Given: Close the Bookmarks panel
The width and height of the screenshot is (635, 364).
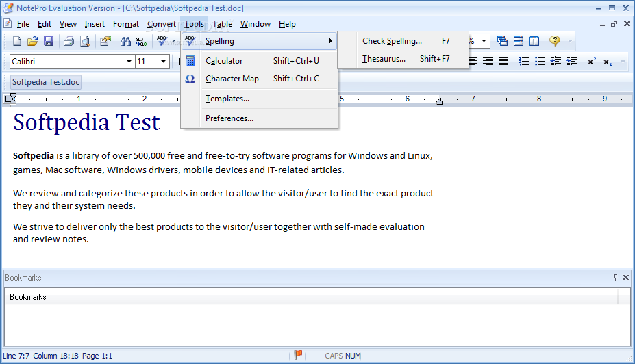Looking at the screenshot, I should 625,278.
